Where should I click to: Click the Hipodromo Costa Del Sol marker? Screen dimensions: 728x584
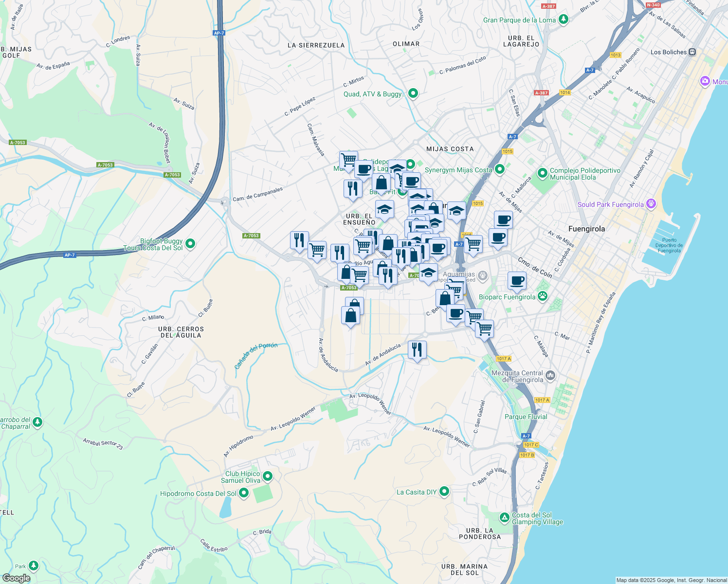[x=243, y=493]
